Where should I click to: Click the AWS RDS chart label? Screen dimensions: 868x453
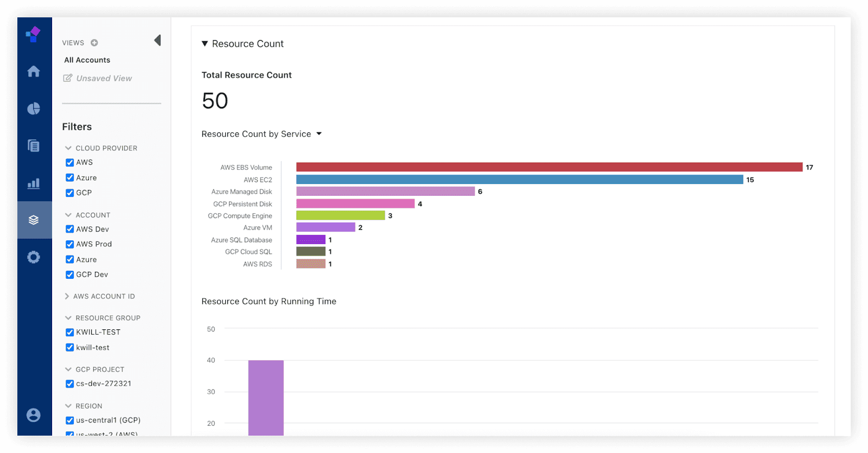(258, 264)
